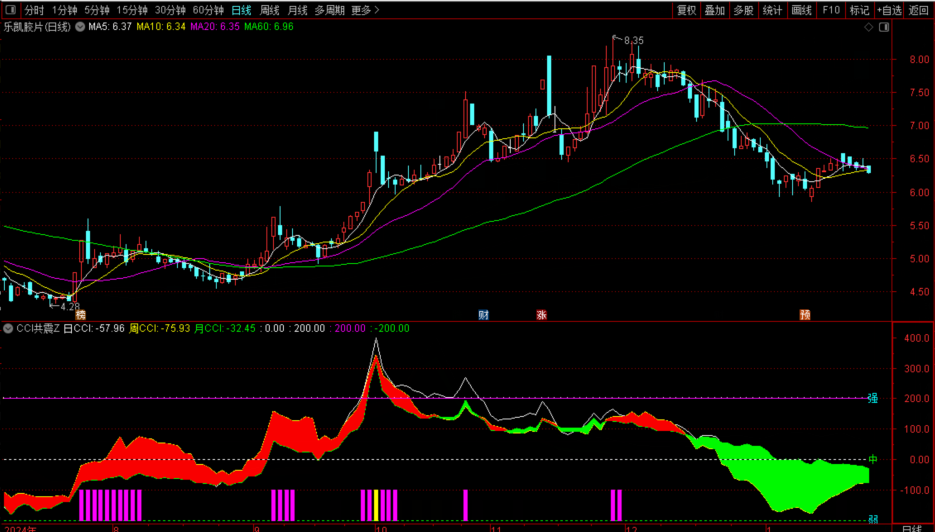Select the 60分钟 period
Image resolution: width=935 pixels, height=532 pixels.
[x=208, y=10]
